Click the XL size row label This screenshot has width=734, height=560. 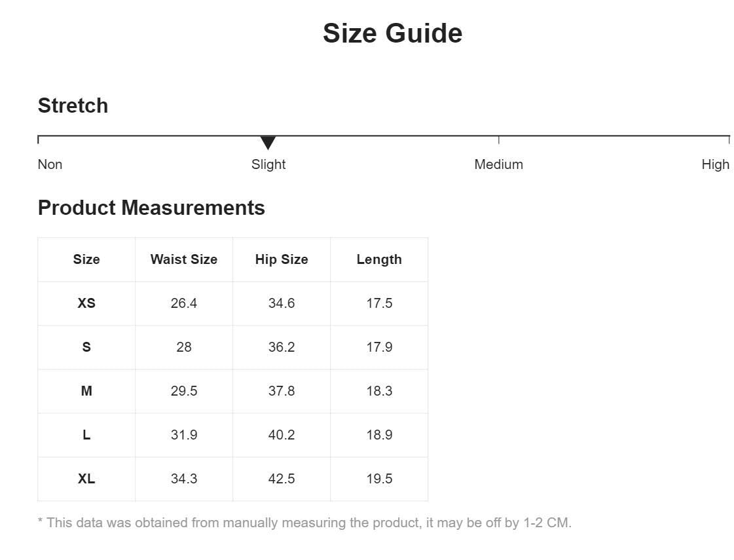click(86, 479)
